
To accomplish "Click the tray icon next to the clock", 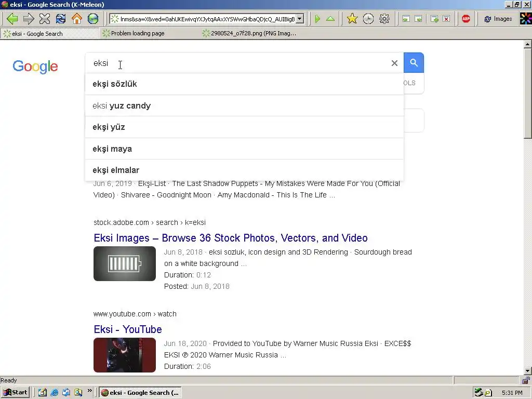I will click(x=488, y=393).
